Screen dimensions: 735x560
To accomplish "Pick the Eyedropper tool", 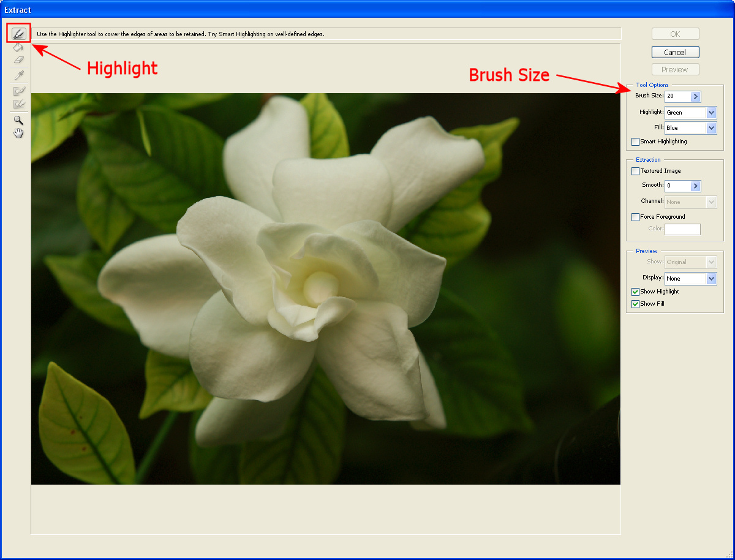I will (18, 75).
